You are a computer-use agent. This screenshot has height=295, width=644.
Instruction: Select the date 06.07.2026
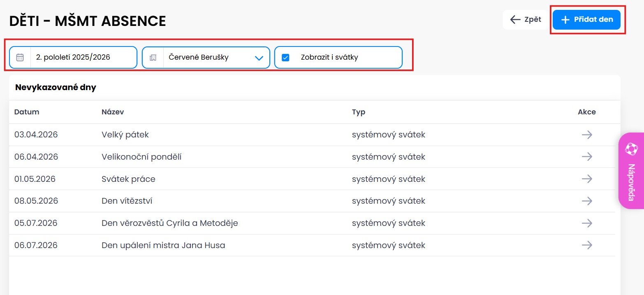coord(36,245)
